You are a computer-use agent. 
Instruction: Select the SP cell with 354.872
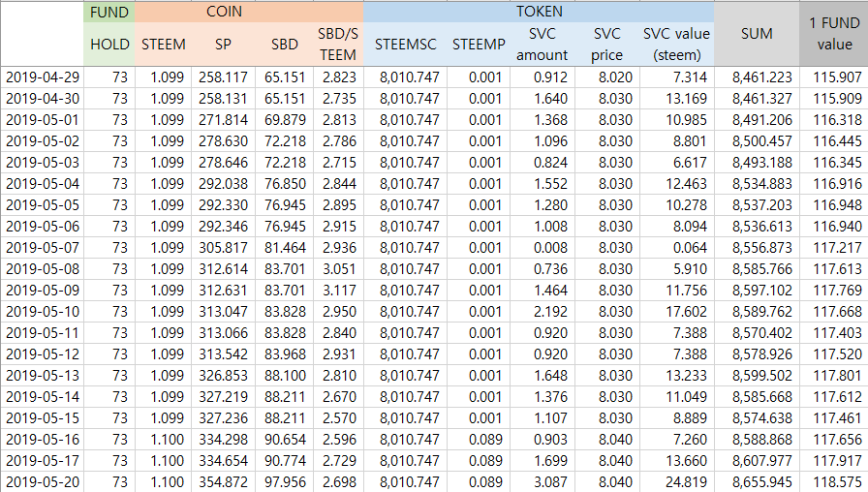[x=223, y=481]
